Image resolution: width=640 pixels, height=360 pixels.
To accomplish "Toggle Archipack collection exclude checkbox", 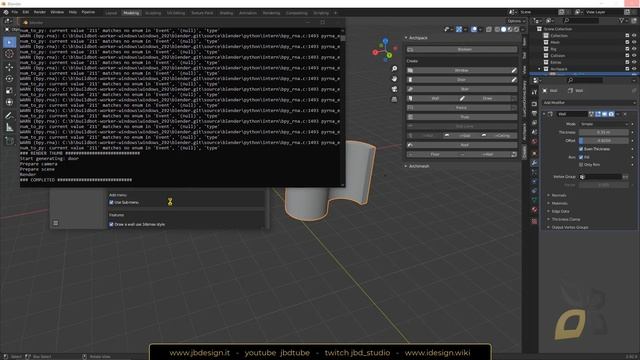I will (627, 69).
